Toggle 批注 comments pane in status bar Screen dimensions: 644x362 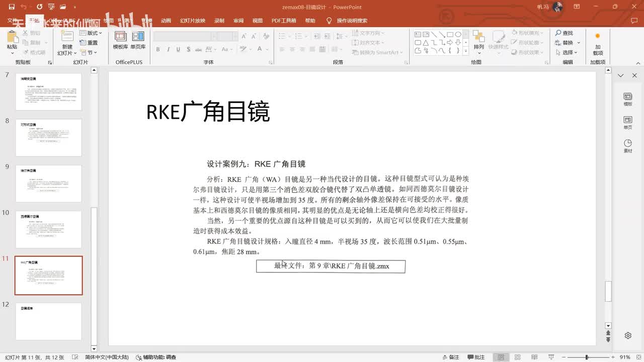pyautogui.click(x=476, y=357)
